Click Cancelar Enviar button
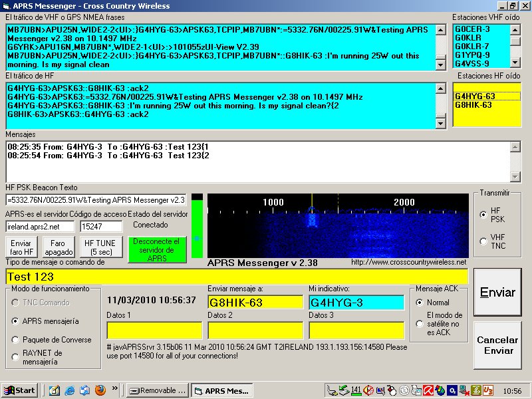The width and height of the screenshot is (532, 399). pos(497,345)
